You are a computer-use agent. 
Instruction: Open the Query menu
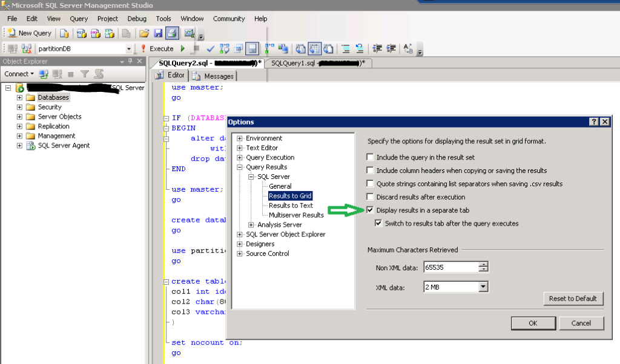click(x=79, y=19)
